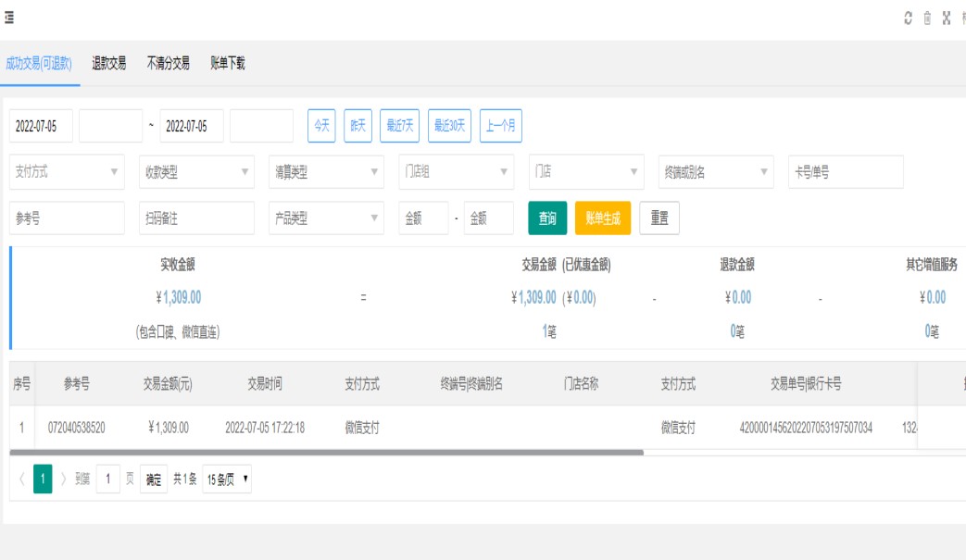Screen dimensions: 966x560
Task: Switch to the 退款交易 tab
Action: click(x=108, y=64)
